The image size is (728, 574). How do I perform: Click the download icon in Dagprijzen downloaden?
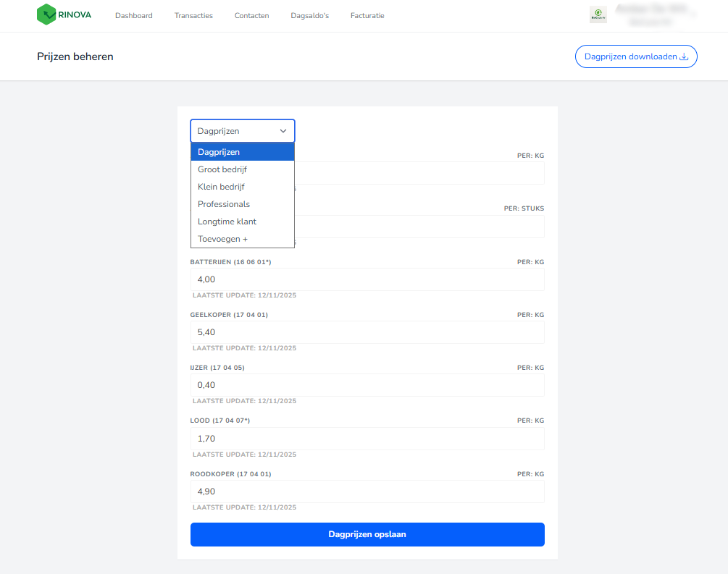pyautogui.click(x=683, y=56)
